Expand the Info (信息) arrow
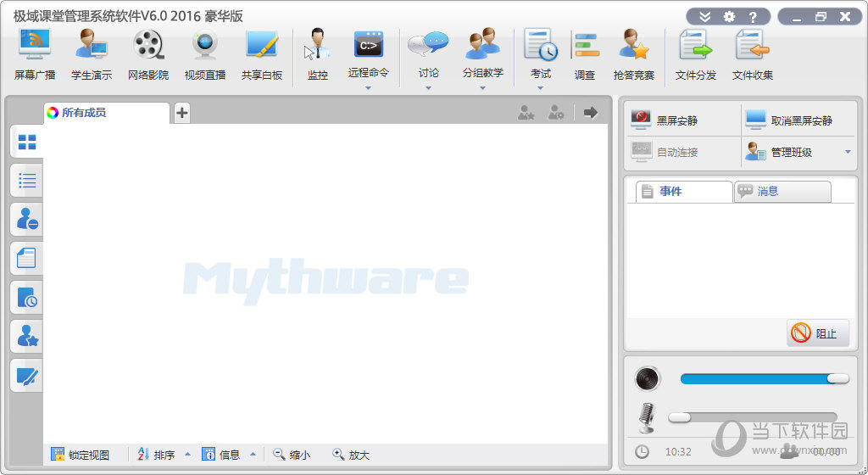Image resolution: width=868 pixels, height=475 pixels. 253,455
